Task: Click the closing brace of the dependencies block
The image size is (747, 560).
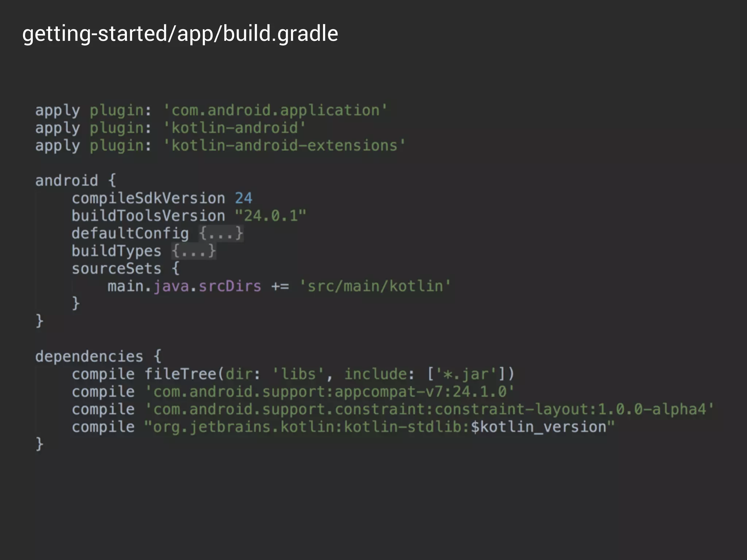Action: click(39, 444)
